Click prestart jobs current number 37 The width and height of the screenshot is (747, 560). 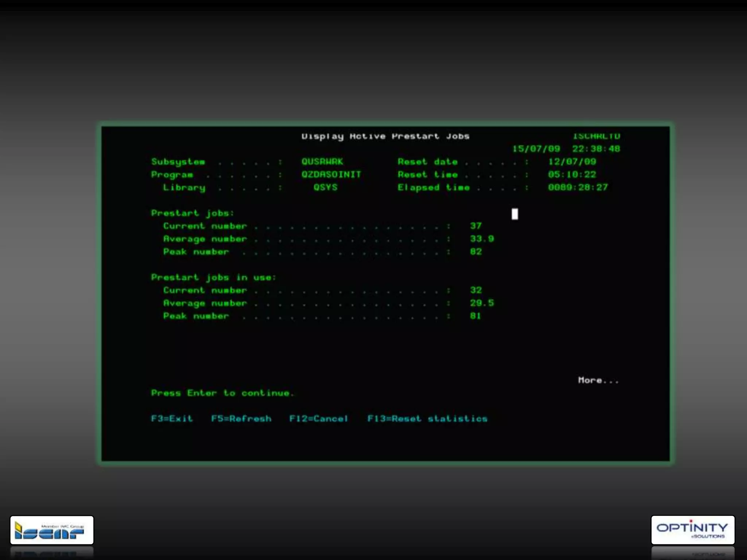(476, 226)
